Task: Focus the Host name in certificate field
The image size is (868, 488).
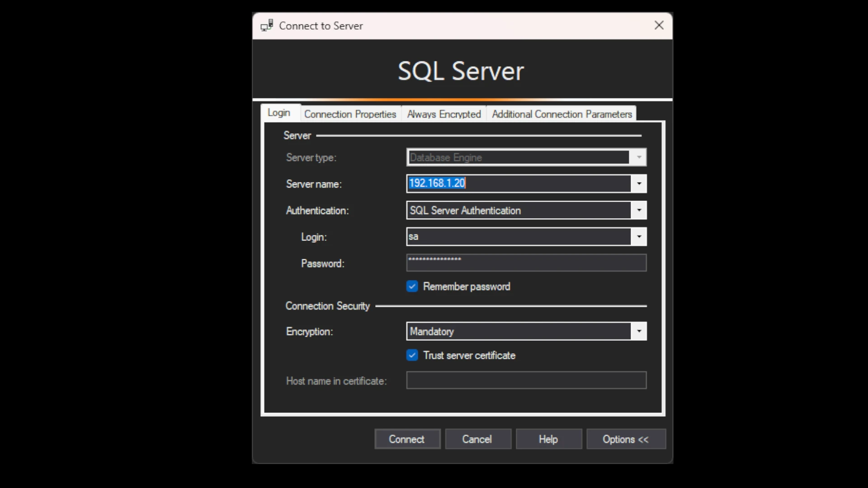Action: click(526, 380)
